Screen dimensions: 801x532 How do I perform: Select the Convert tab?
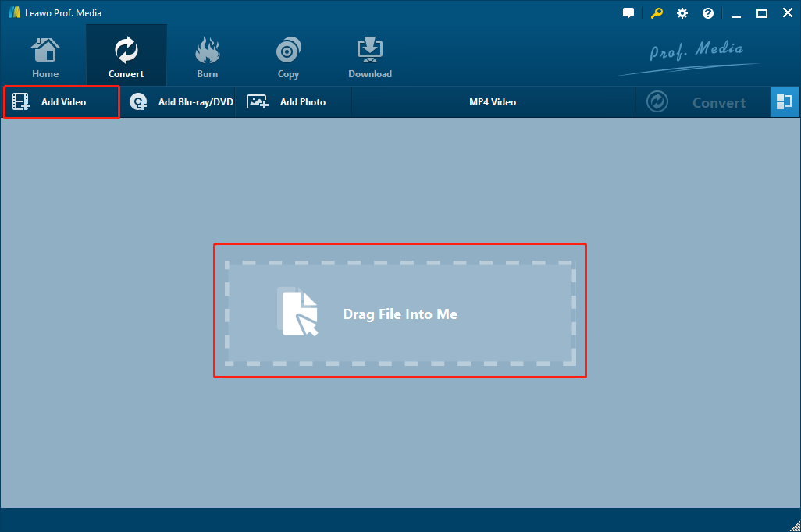[x=126, y=55]
